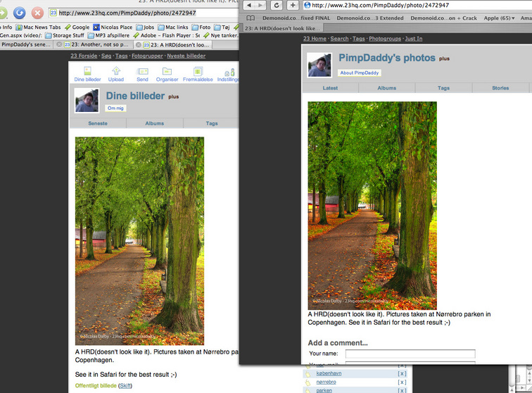This screenshot has height=393, width=532.
Task: Open the Mac links bookmark folder
Action: tap(173, 27)
